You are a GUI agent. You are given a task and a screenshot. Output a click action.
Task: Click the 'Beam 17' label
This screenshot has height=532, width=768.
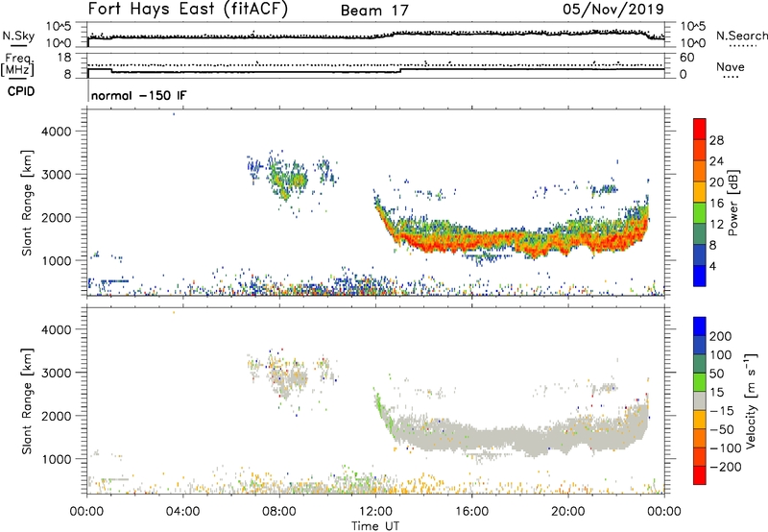click(374, 11)
